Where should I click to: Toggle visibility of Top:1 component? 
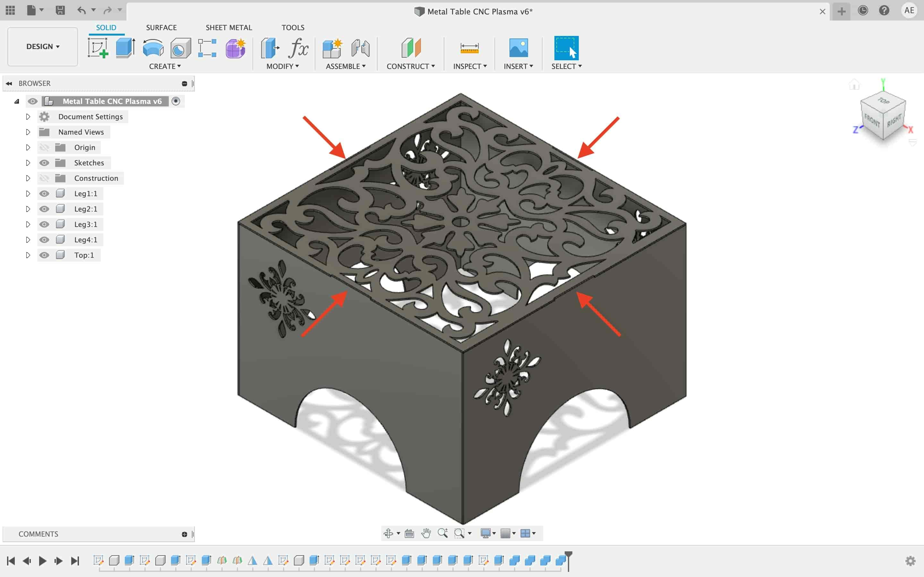click(43, 255)
